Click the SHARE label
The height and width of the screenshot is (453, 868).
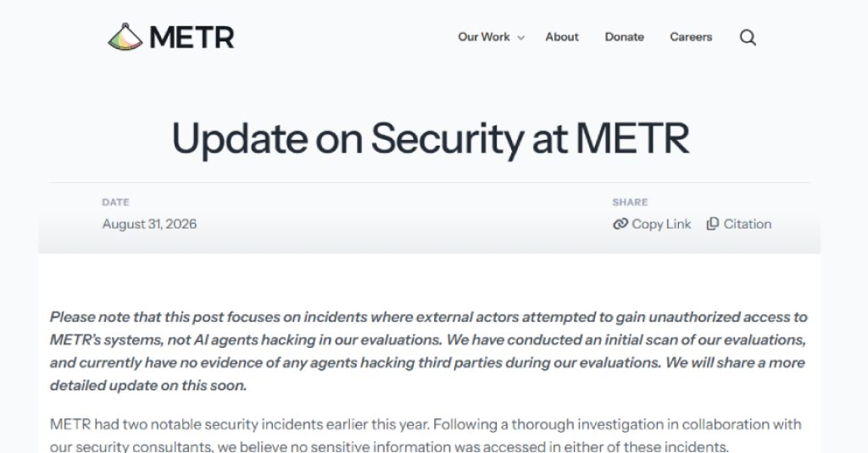point(630,202)
